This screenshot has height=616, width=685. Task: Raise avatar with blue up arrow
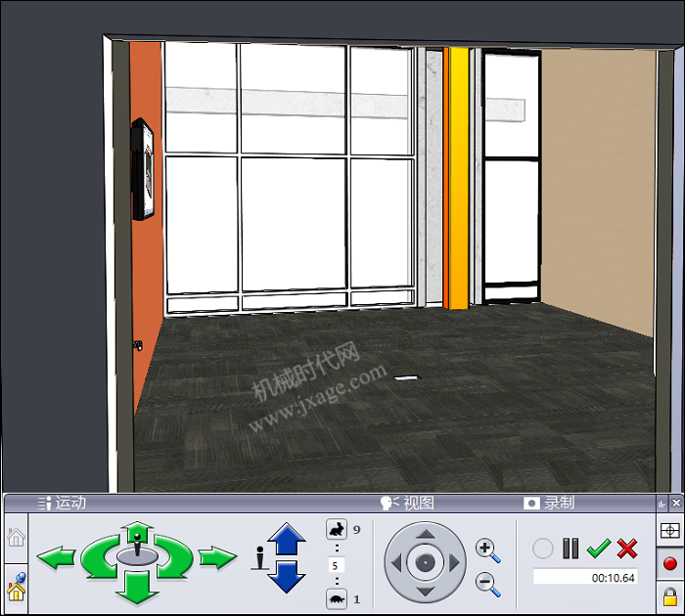tap(287, 539)
